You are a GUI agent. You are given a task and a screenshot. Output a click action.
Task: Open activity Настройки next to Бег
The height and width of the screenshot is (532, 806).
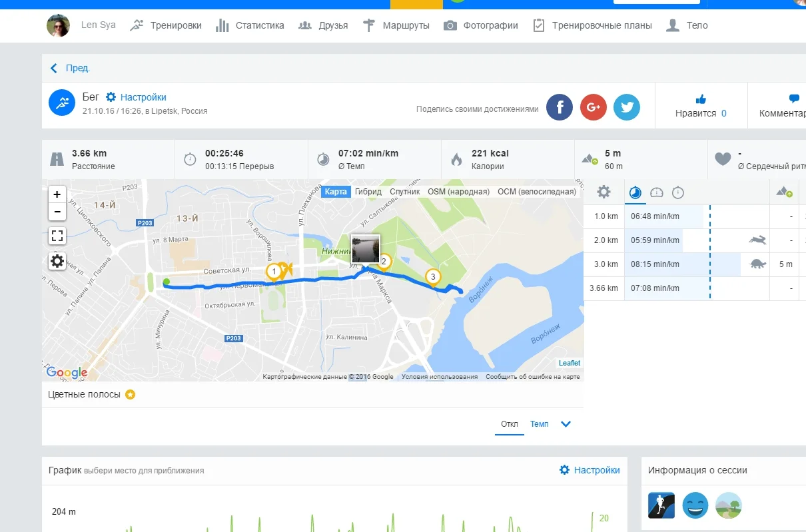(x=136, y=97)
